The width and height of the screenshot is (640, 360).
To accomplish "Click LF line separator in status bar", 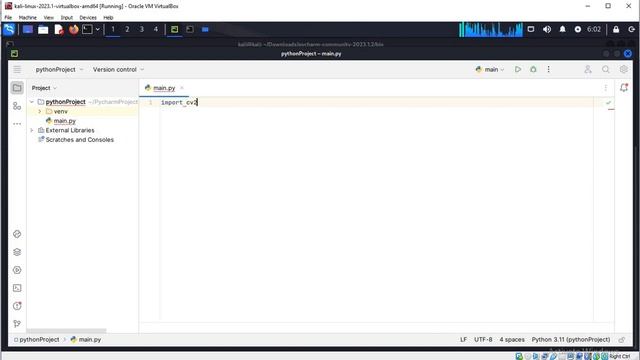I will pyautogui.click(x=463, y=340).
